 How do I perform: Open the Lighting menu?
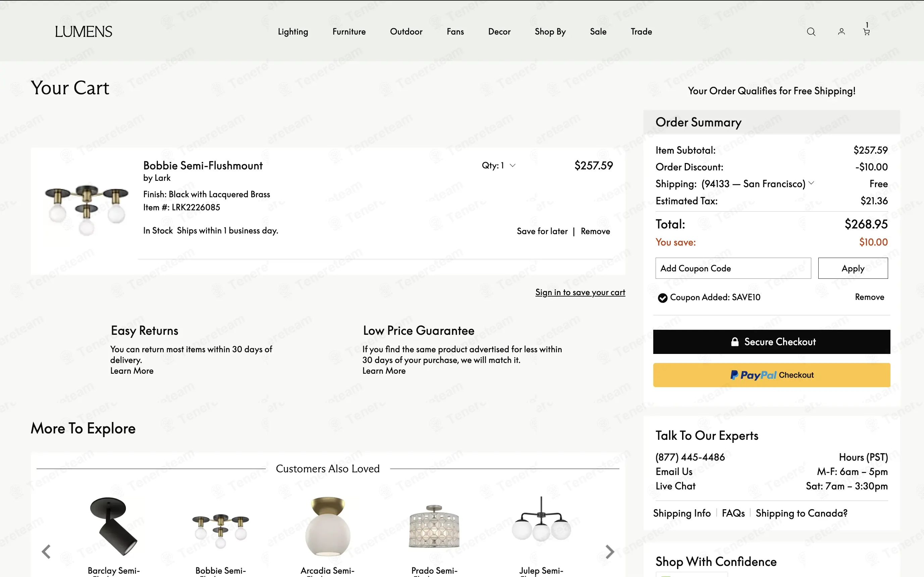(293, 32)
